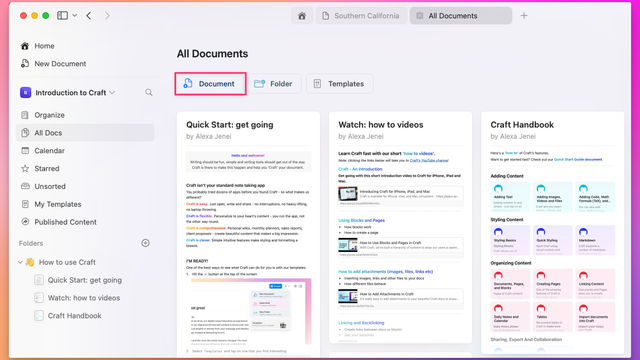Screen dimensions: 640x360
Task: Click the waving hand folder emoji
Action: point(30,262)
